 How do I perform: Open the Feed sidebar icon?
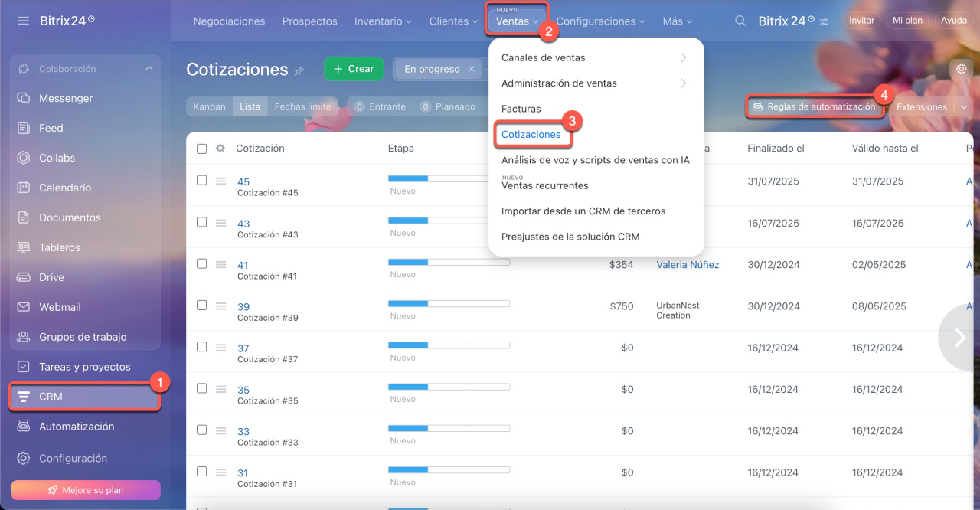(x=24, y=128)
